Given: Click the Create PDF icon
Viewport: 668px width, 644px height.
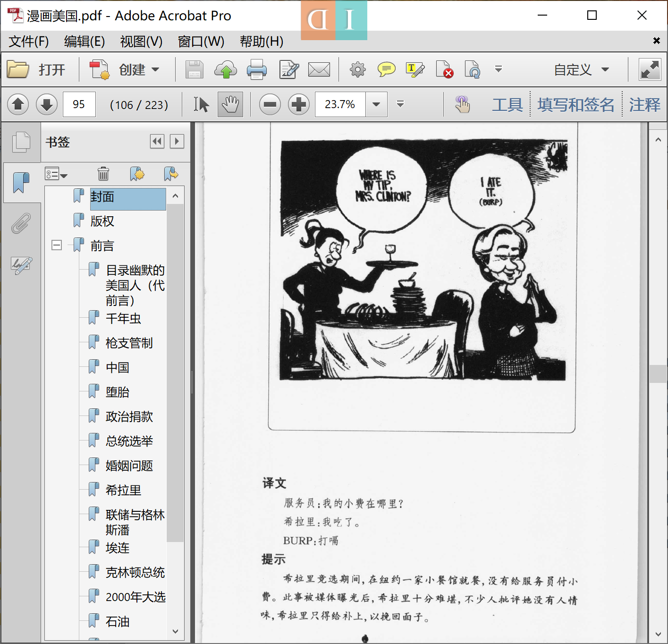Looking at the screenshot, I should [x=100, y=70].
